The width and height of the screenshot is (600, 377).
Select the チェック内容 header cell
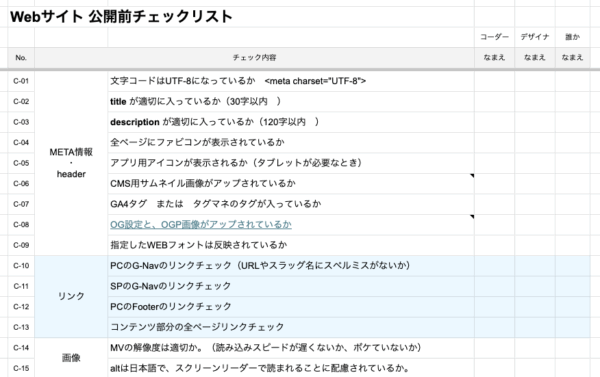click(x=254, y=58)
